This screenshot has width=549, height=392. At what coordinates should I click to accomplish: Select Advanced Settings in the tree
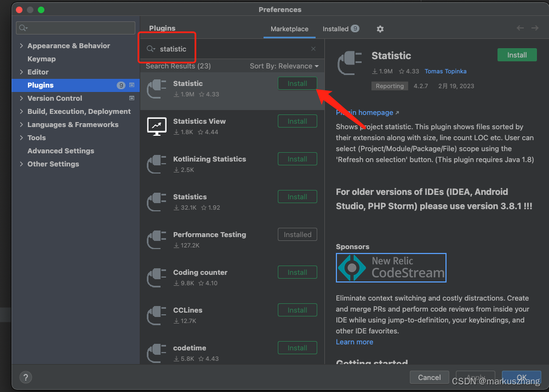[61, 151]
